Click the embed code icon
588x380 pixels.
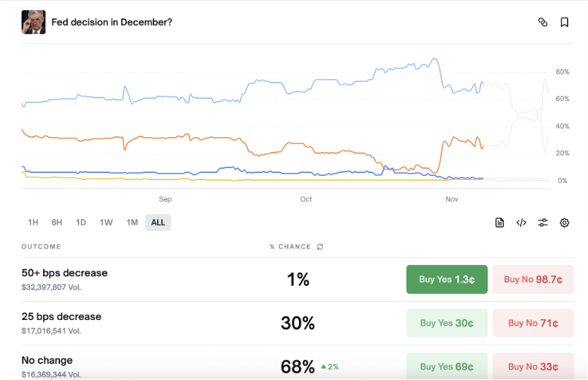tap(522, 222)
